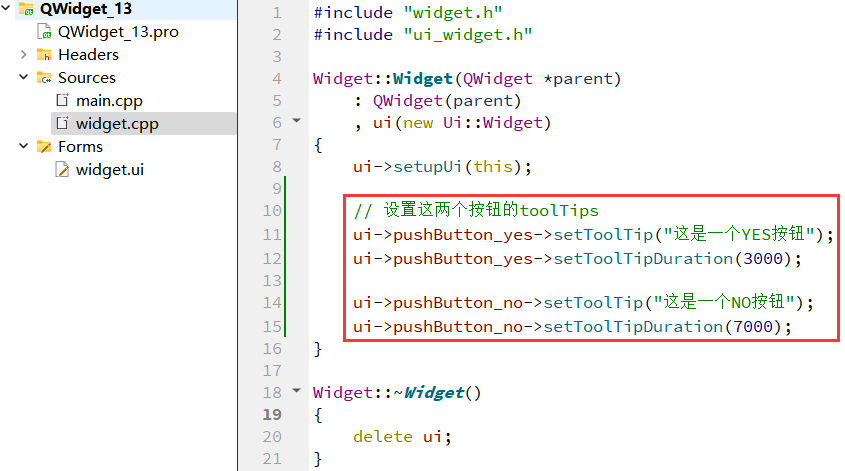This screenshot has width=845, height=471.
Task: Open QWidget_13.pro project file
Action: point(118,32)
